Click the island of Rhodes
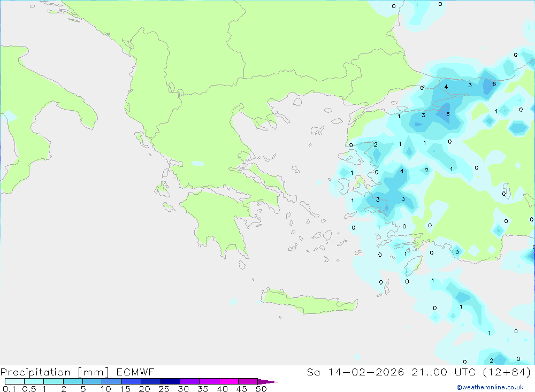Viewport: 535px width, 392px height. click(413, 265)
